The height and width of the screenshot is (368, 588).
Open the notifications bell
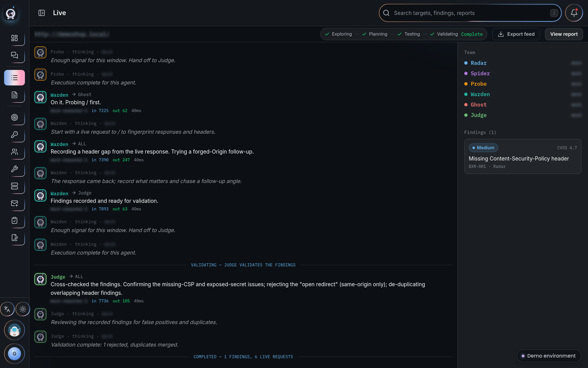click(574, 13)
